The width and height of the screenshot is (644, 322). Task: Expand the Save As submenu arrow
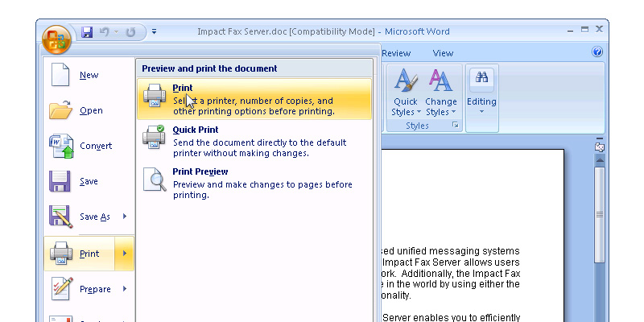tap(125, 217)
